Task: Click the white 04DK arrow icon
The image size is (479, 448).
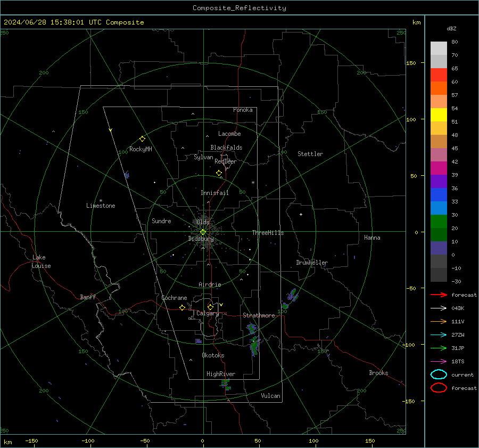Action: (439, 308)
